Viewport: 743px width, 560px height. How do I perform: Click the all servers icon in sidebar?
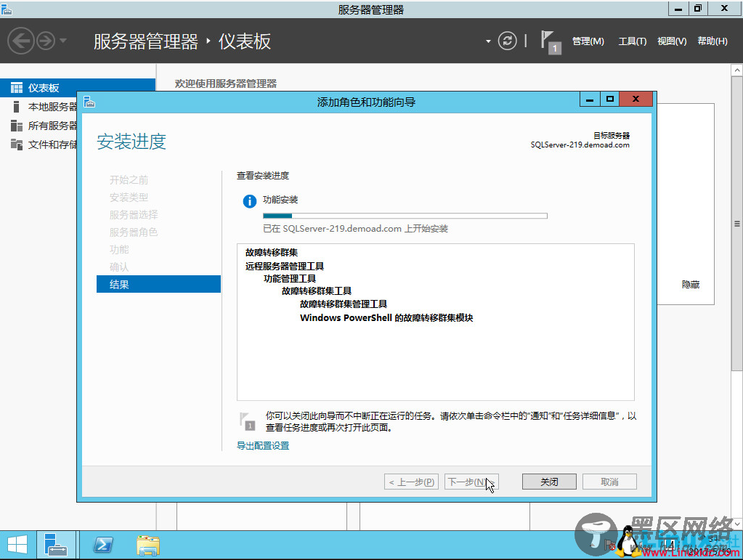(x=17, y=126)
